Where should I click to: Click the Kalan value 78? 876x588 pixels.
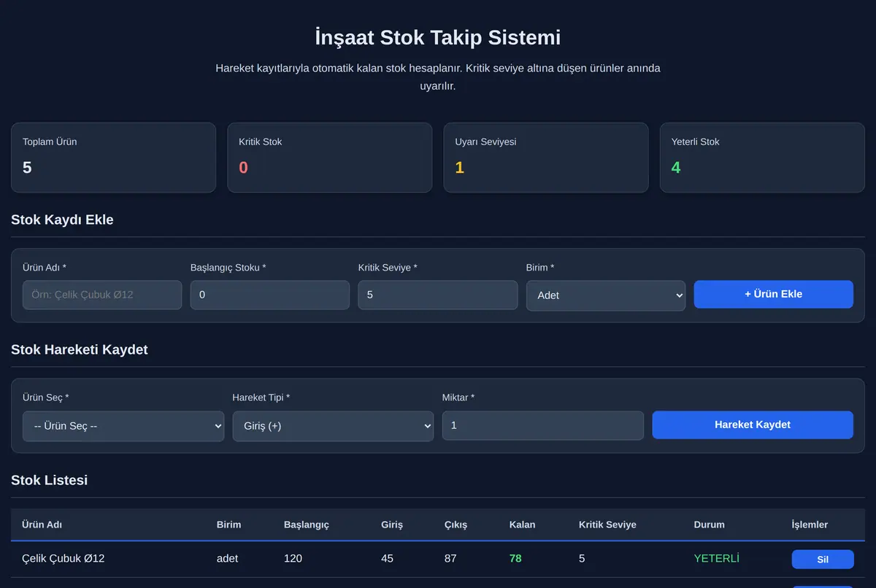pyautogui.click(x=515, y=559)
